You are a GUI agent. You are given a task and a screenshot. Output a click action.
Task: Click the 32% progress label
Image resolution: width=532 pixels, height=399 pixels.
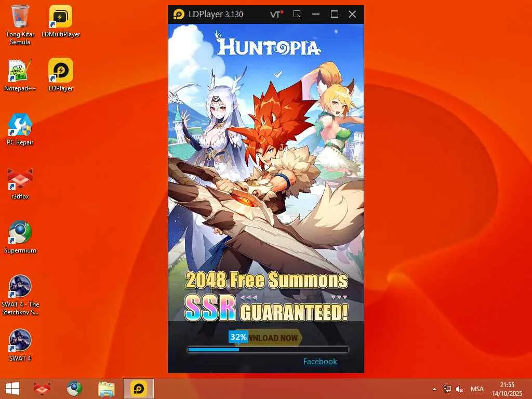[x=238, y=337]
